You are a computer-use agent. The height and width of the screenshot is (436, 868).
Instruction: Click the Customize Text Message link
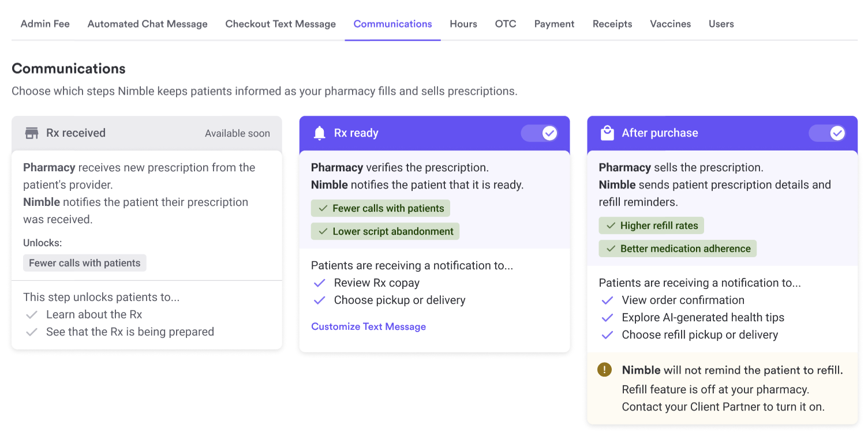point(368,326)
